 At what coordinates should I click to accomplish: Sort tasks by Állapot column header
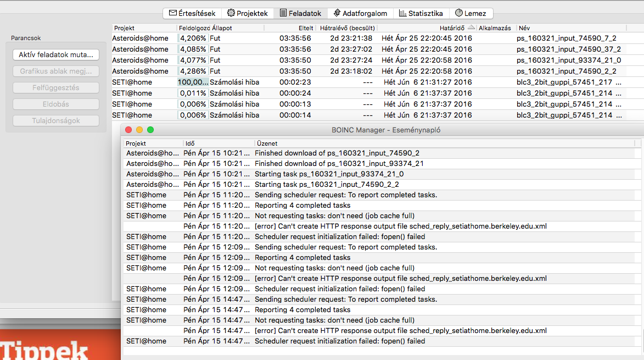tap(237, 28)
